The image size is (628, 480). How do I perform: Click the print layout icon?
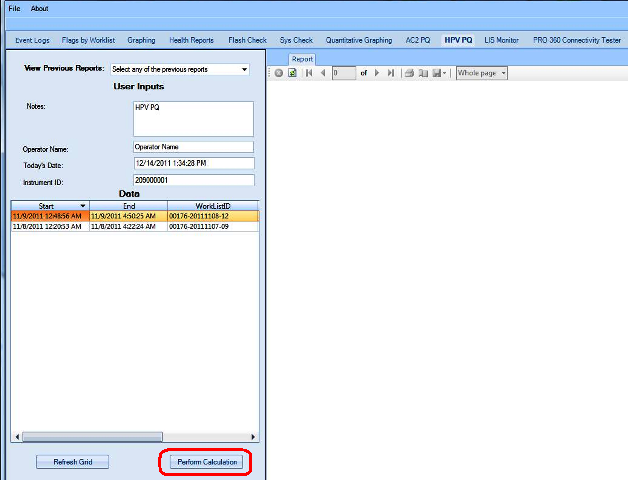point(423,74)
